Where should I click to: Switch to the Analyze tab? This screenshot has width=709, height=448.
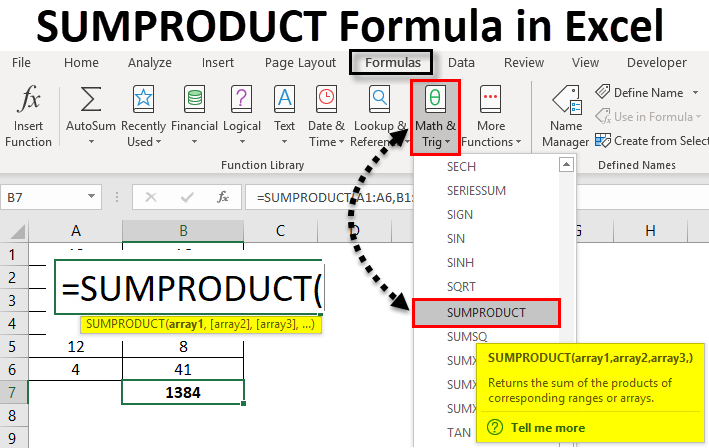150,62
